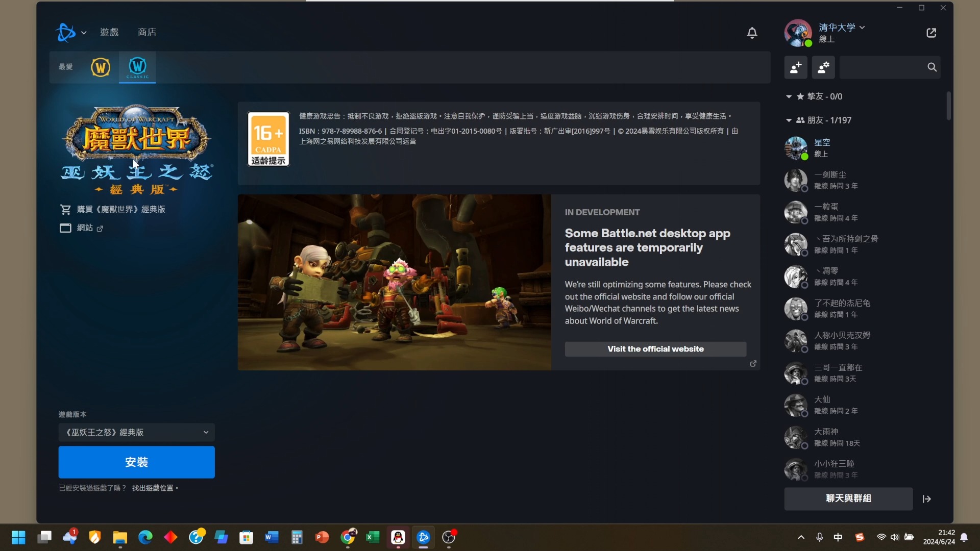
Task: Open Task View from taskbar
Action: click(44, 537)
